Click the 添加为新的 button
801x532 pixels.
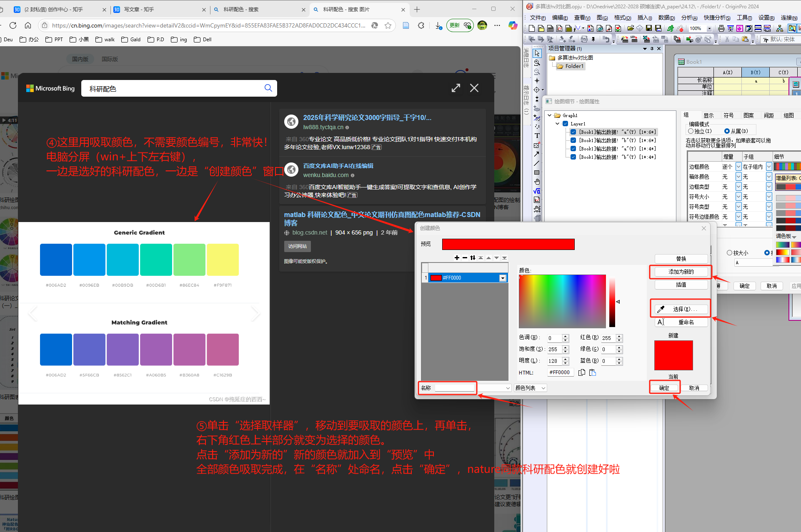680,272
